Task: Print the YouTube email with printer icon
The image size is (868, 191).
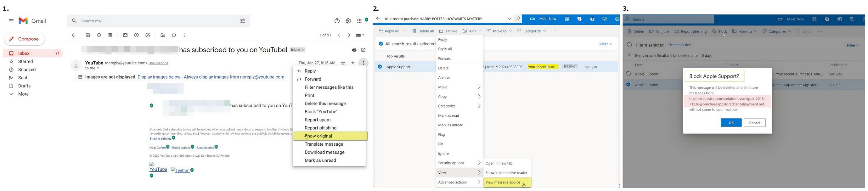Action: pos(354,50)
